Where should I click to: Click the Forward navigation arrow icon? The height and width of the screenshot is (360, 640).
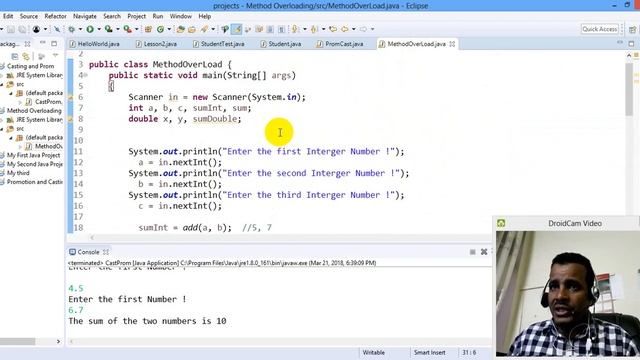[x=363, y=29]
